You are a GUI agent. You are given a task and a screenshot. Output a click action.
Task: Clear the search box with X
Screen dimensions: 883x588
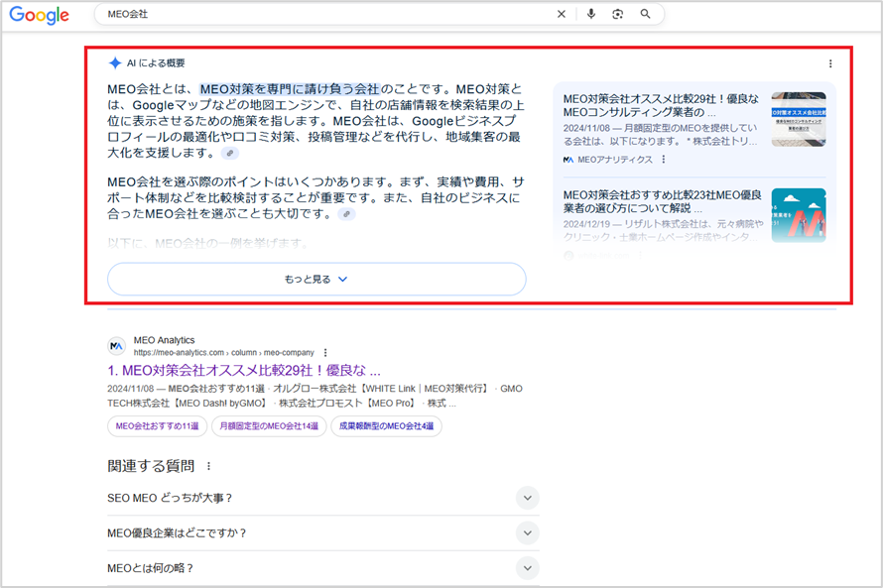tap(562, 14)
